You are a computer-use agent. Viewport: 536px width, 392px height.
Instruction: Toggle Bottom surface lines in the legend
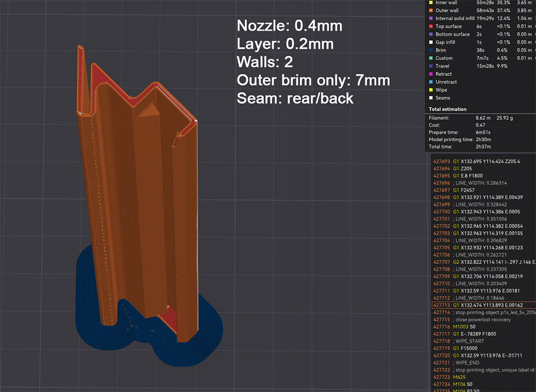click(452, 34)
